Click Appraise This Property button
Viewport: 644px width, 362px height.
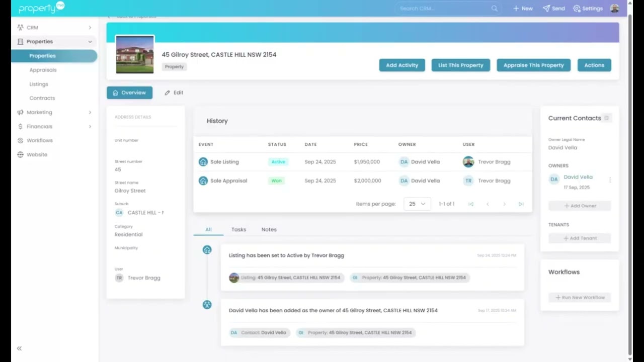tap(533, 65)
